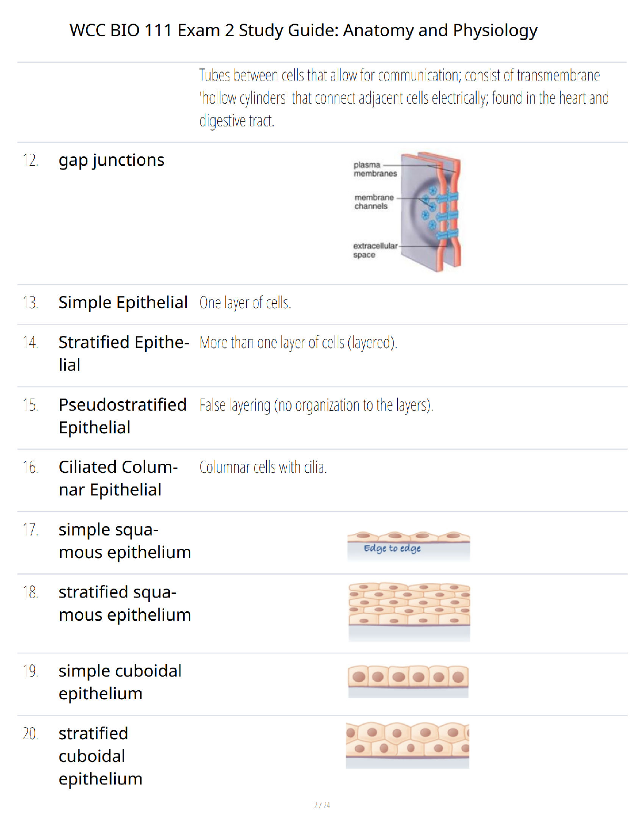Select the 'Stratified Epithelial' term
This screenshot has height=834, width=644.
coord(124,353)
